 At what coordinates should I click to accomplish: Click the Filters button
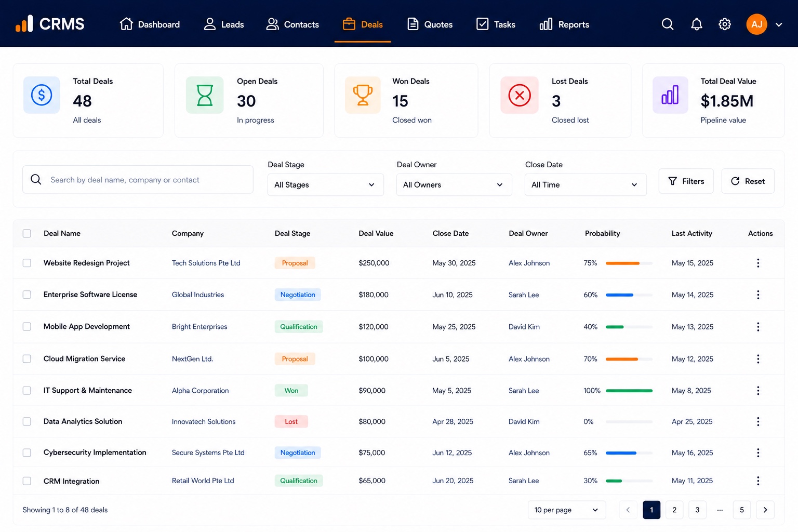pos(686,181)
